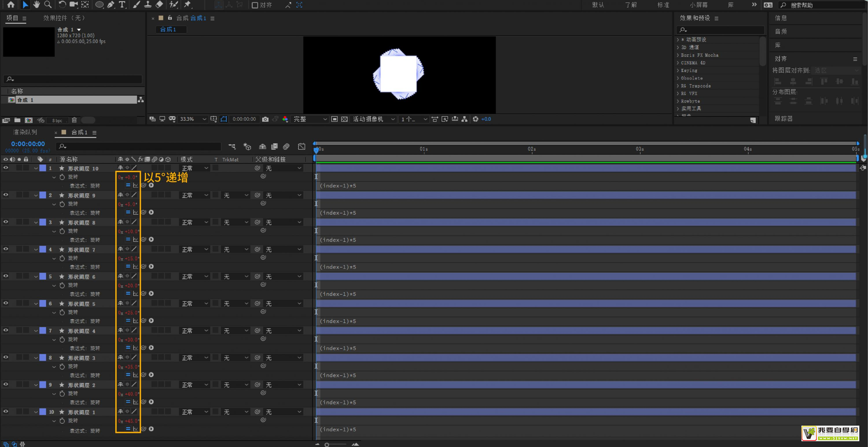This screenshot has height=447, width=868.
Task: Enable the 对齐 snapping checkbox
Action: pos(255,5)
